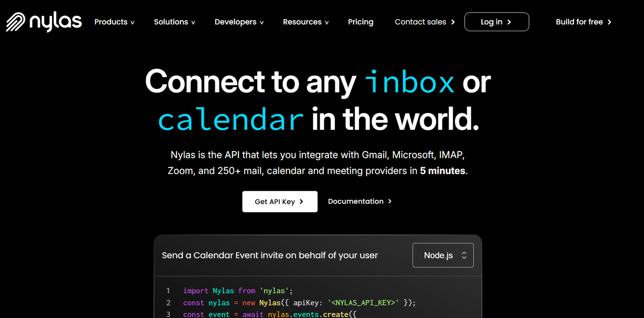Click the arrow icon on Build for free
Screen dimensions: 644x318
click(609, 22)
